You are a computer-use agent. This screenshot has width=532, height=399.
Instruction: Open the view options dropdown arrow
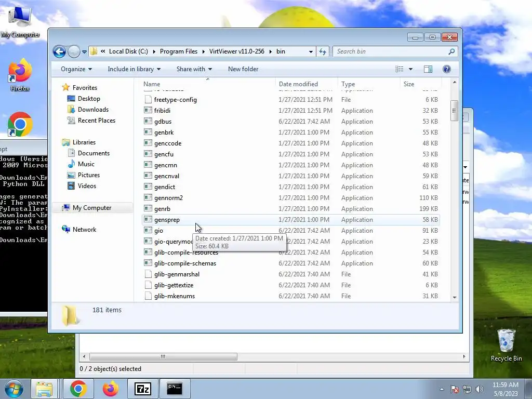coord(410,69)
